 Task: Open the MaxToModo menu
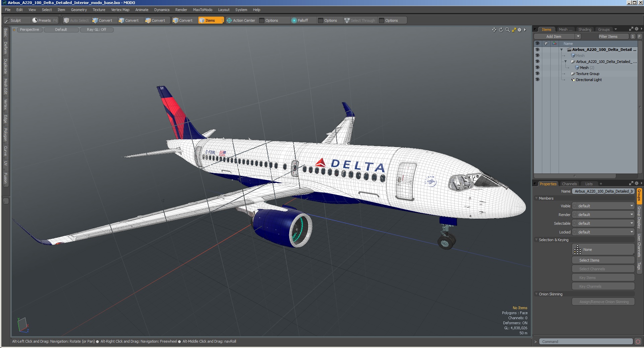point(203,10)
